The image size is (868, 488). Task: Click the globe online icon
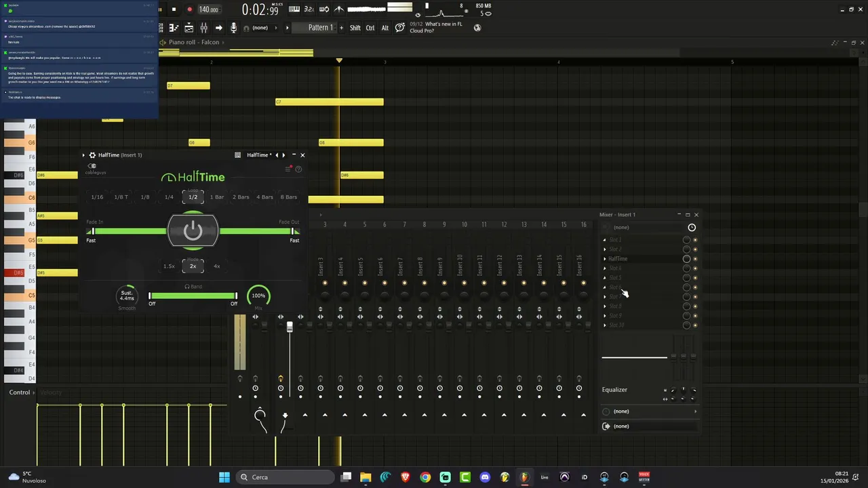point(477,28)
